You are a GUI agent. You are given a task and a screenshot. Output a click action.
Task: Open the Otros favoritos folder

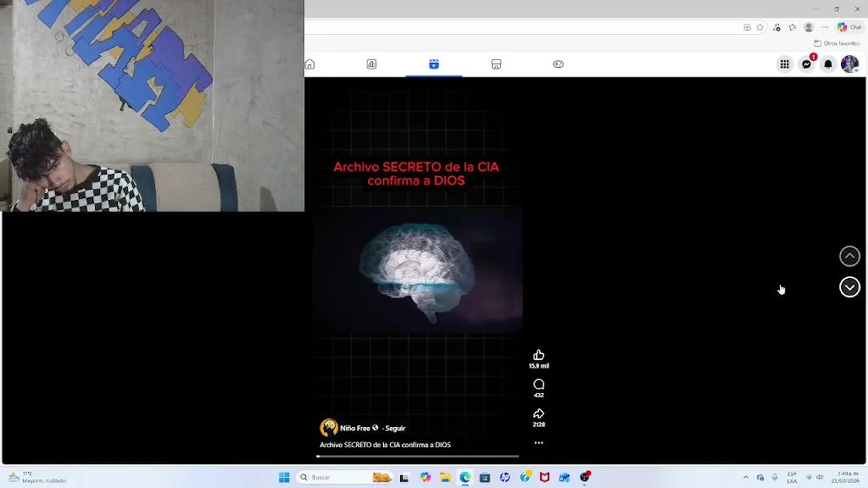(837, 43)
